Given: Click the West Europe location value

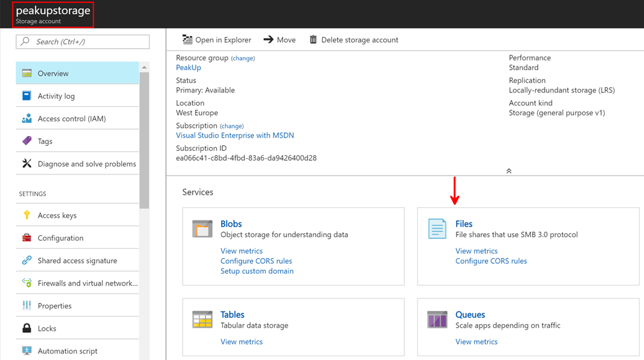Looking at the screenshot, I should (197, 112).
